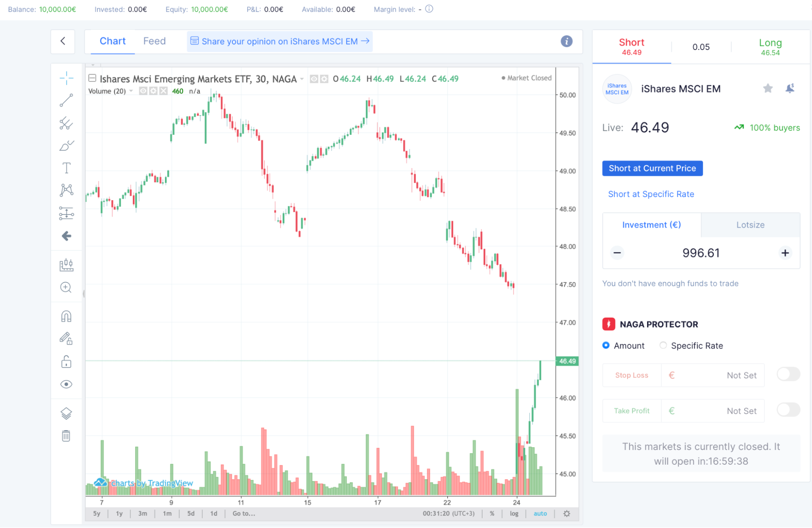Image resolution: width=812 pixels, height=528 pixels.
Task: Hide Volume indicator eye icon
Action: coord(143,91)
